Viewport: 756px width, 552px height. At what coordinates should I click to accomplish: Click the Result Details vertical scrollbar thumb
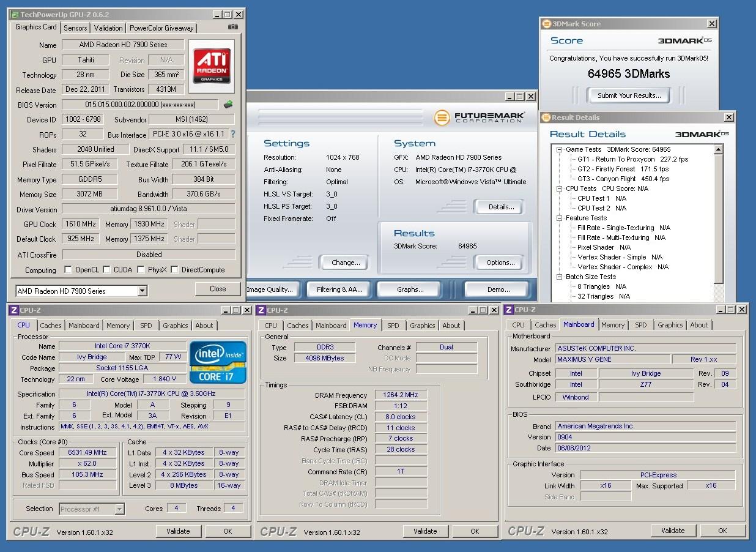click(x=719, y=218)
